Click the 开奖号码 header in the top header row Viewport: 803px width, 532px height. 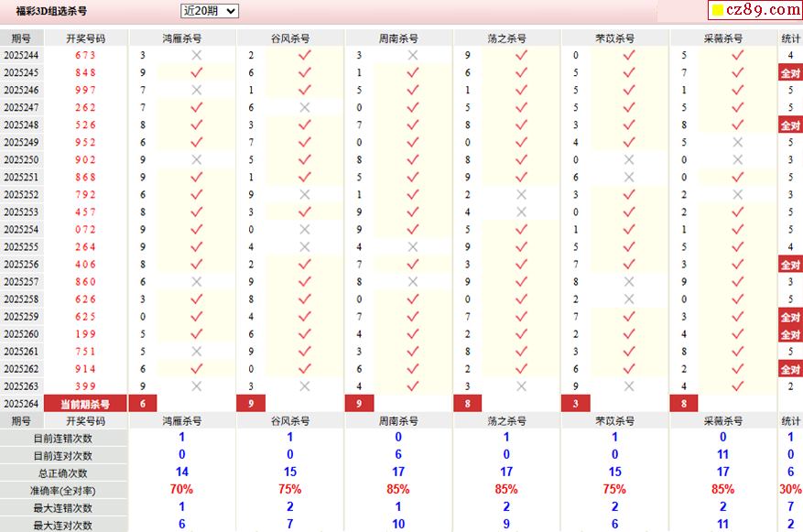(x=85, y=38)
